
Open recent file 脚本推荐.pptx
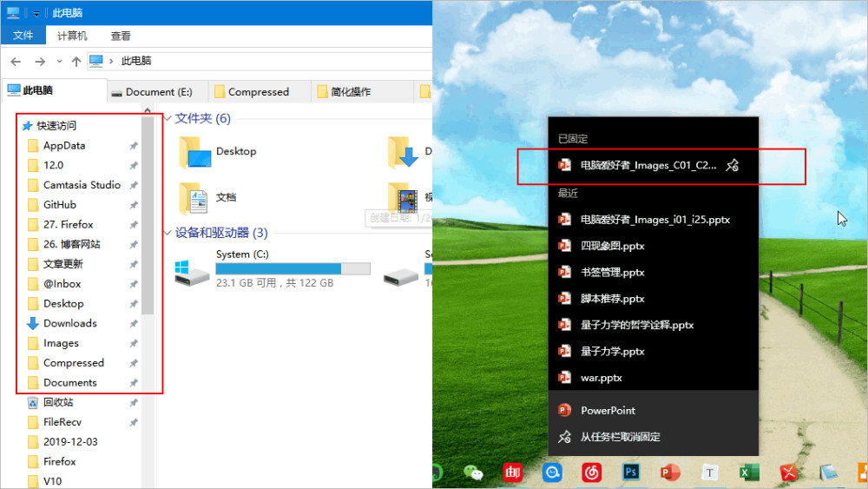(x=654, y=299)
